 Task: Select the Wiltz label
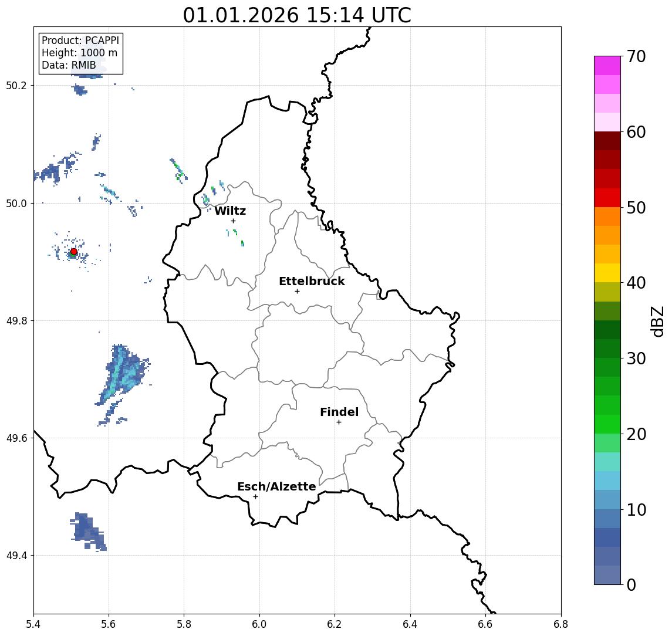(230, 211)
